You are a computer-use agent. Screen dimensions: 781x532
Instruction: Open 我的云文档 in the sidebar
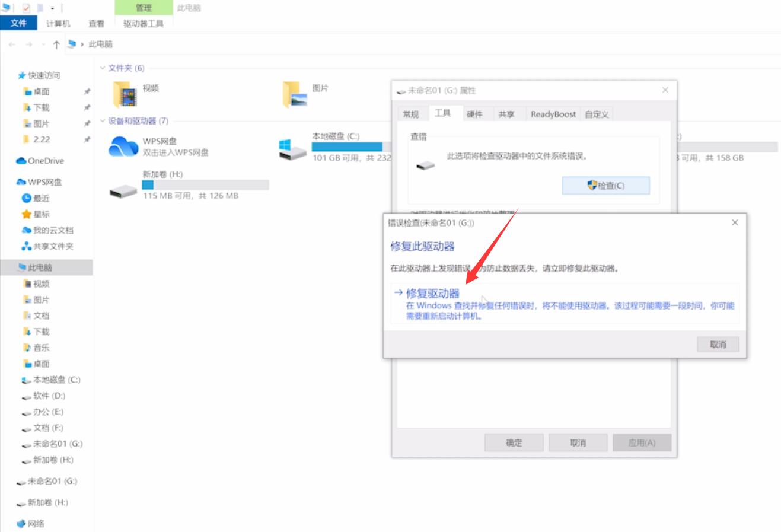(51, 230)
